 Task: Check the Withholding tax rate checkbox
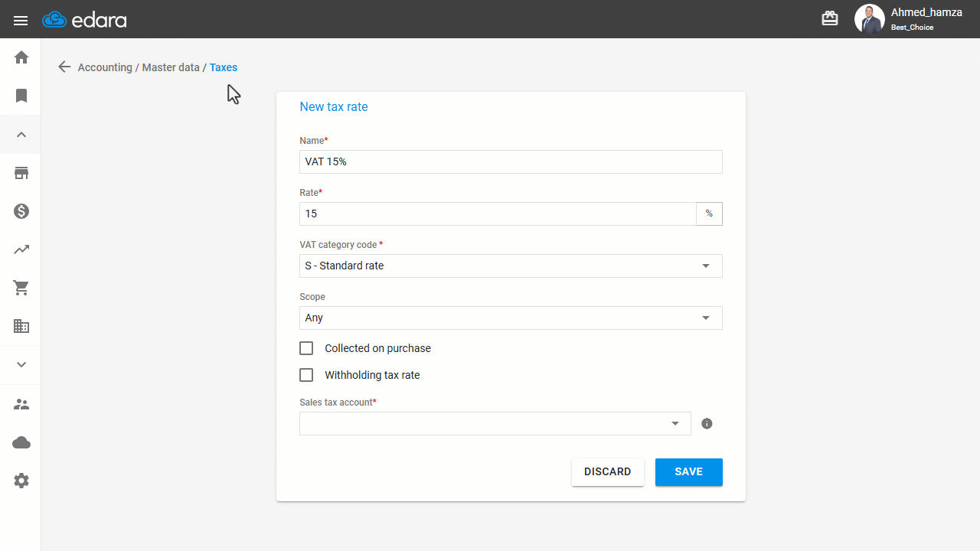pos(306,375)
